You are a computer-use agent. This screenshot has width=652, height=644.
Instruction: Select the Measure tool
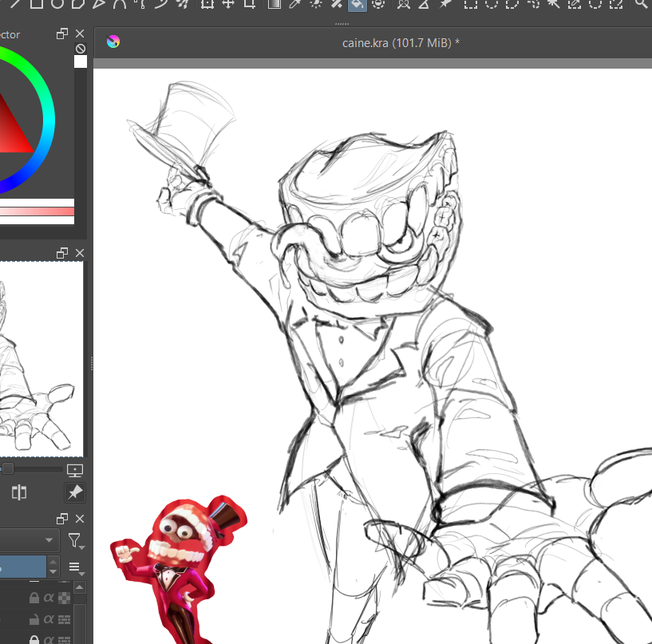[424, 3]
